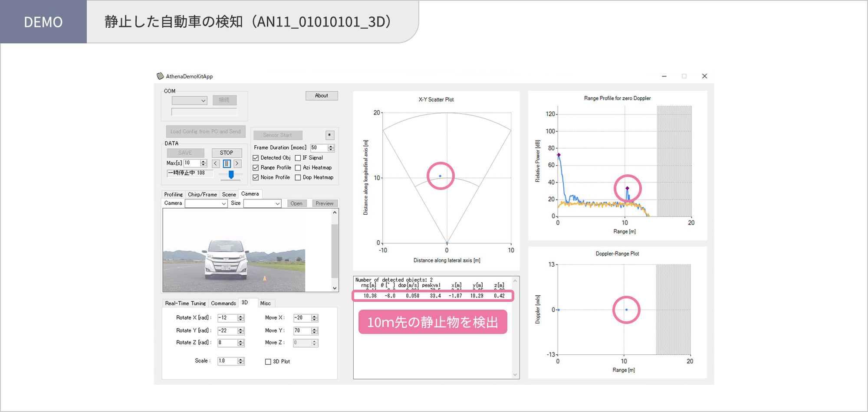Click the Scale spinner arrows

tap(241, 361)
